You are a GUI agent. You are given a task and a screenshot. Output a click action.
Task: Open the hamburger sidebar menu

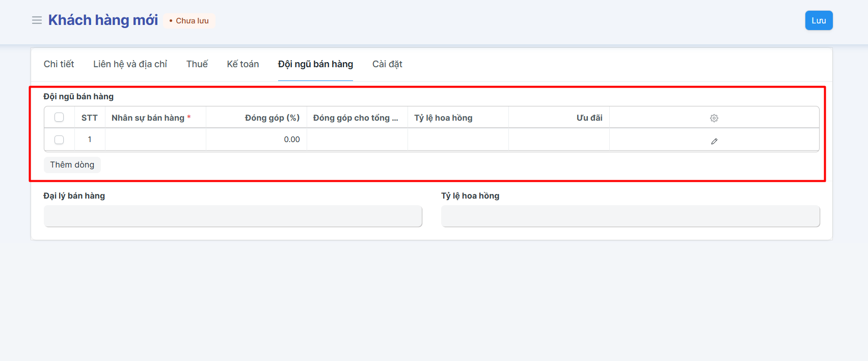(x=37, y=20)
